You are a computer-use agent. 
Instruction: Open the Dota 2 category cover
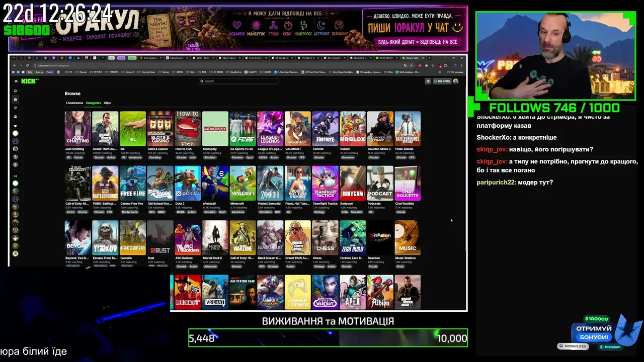pyautogui.click(x=188, y=183)
